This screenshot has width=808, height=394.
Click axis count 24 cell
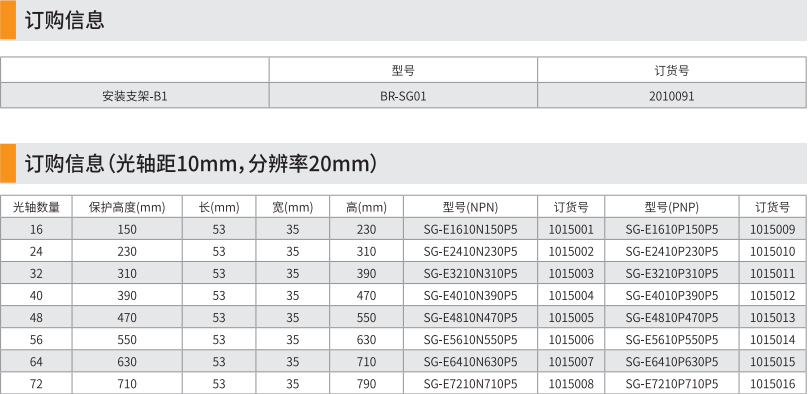[36, 252]
